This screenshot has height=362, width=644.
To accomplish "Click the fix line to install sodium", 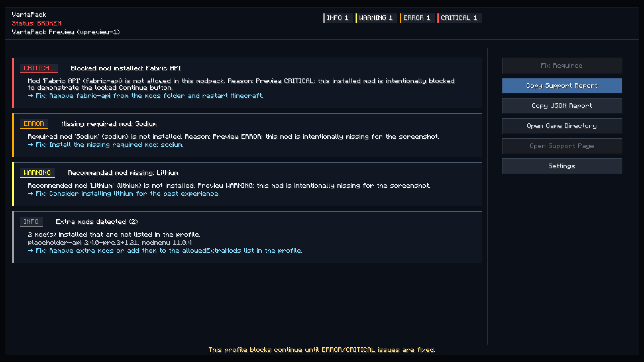I will [x=106, y=145].
